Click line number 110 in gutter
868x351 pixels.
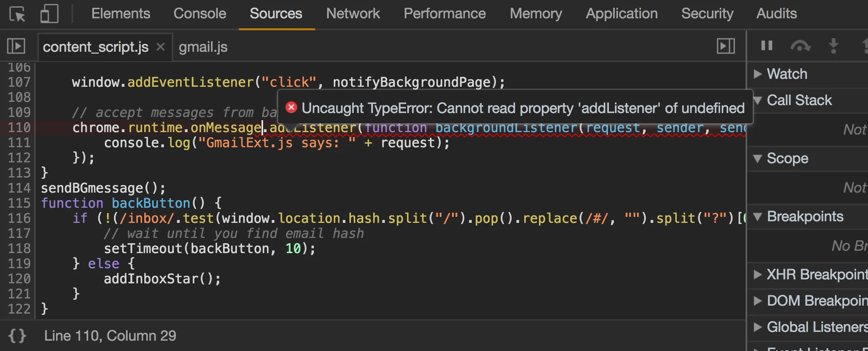19,128
